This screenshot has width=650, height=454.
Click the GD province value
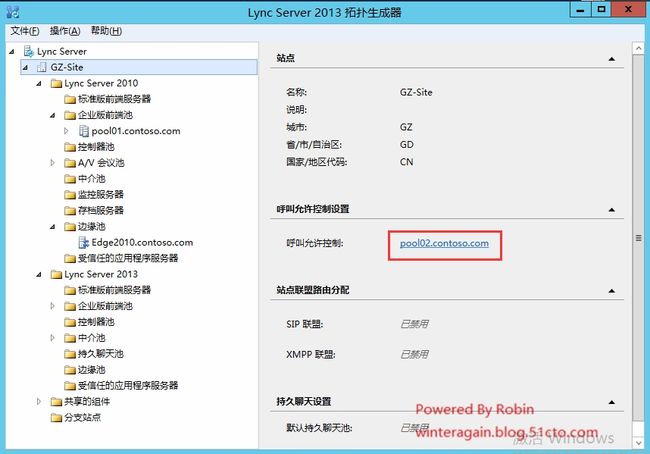point(407,145)
